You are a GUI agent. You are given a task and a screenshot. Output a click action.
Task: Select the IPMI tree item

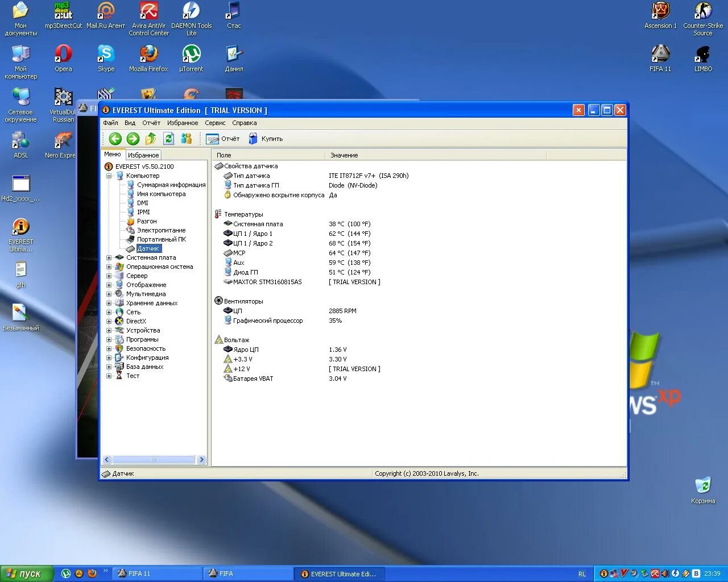click(143, 212)
